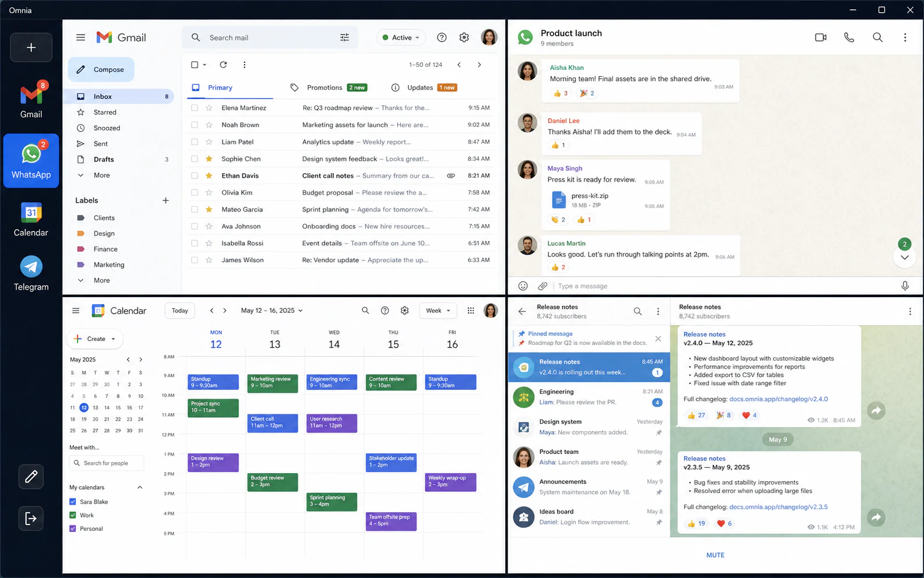
Task: Search in the Telegram chat list
Action: tap(638, 312)
